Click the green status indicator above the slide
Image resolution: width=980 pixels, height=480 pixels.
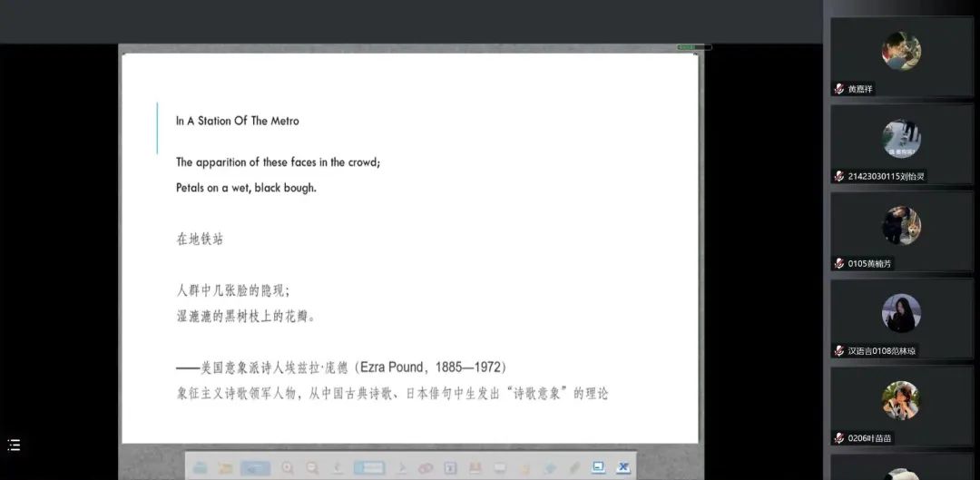click(688, 46)
